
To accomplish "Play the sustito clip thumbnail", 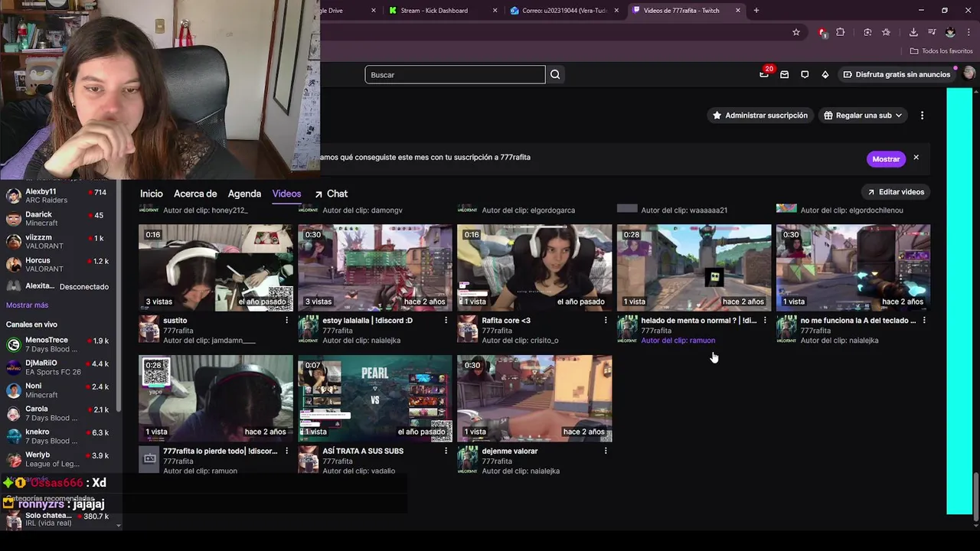I will (216, 268).
